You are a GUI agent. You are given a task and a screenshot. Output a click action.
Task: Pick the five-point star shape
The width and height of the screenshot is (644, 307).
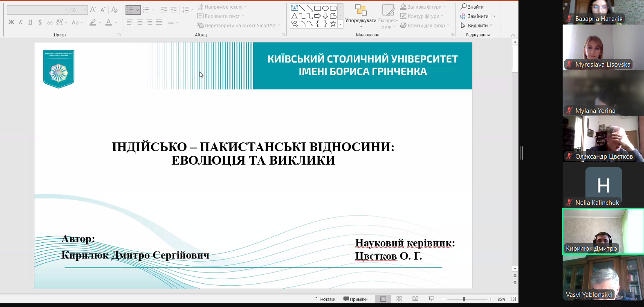(333, 24)
